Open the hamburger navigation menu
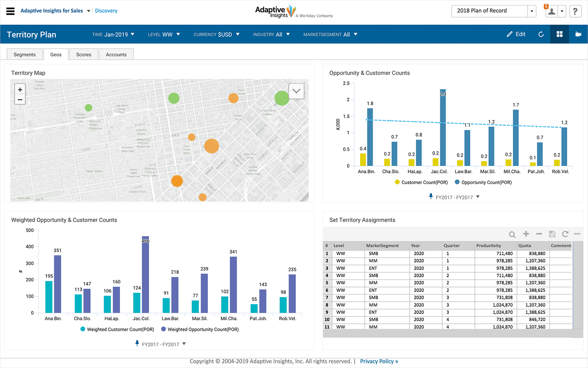 (11, 11)
